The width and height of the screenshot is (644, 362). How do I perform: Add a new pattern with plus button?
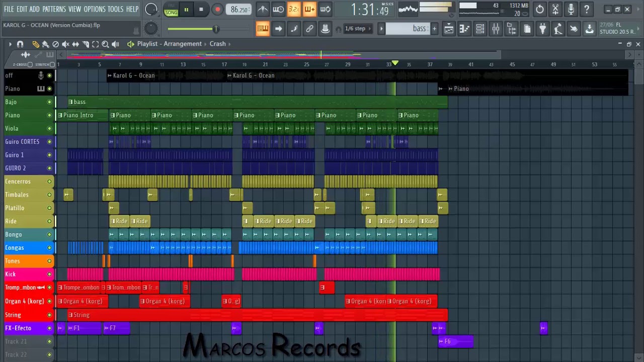434,29
